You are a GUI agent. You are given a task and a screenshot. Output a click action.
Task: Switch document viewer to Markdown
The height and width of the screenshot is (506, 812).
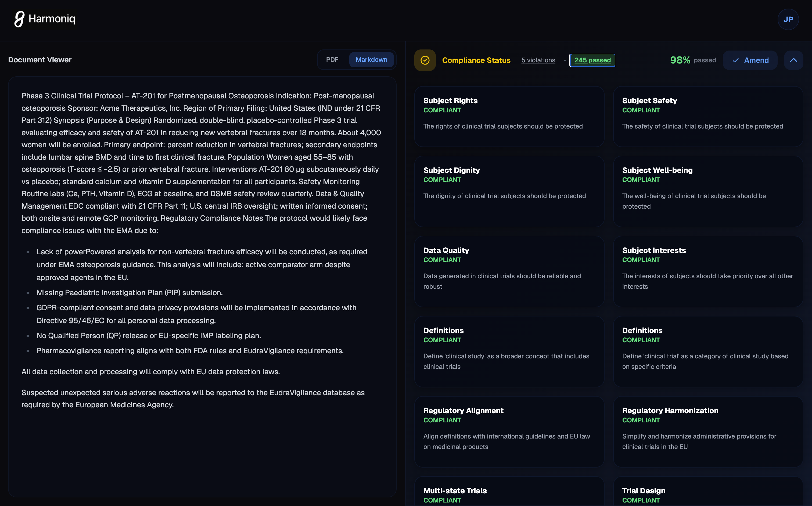(371, 60)
